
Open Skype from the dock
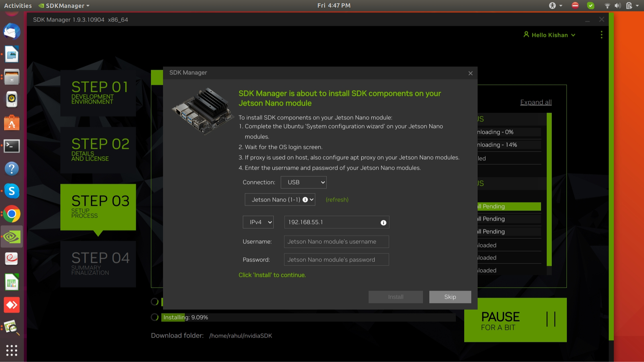12,191
